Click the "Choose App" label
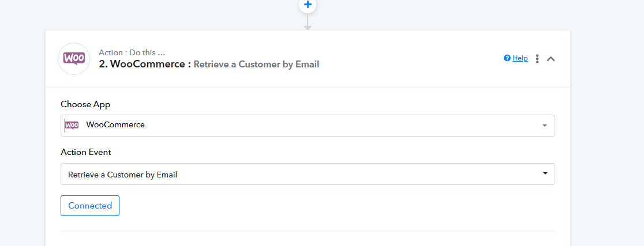This screenshot has width=644, height=246. coord(85,104)
